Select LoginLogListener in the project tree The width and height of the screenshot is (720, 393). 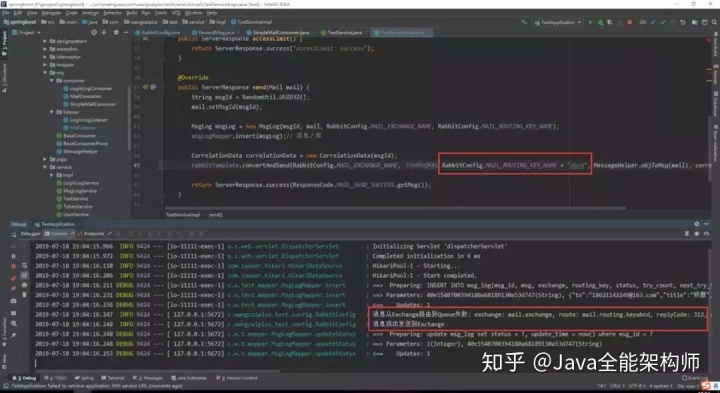[85, 120]
